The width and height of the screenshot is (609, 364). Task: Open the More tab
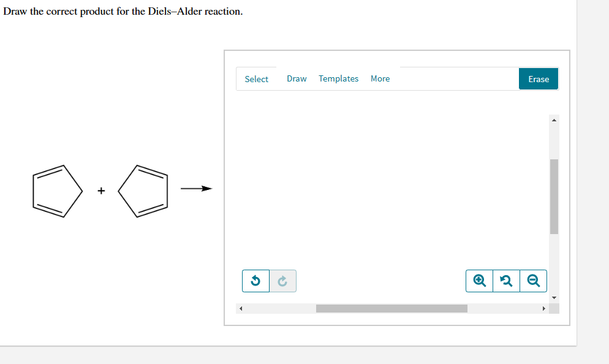(380, 78)
